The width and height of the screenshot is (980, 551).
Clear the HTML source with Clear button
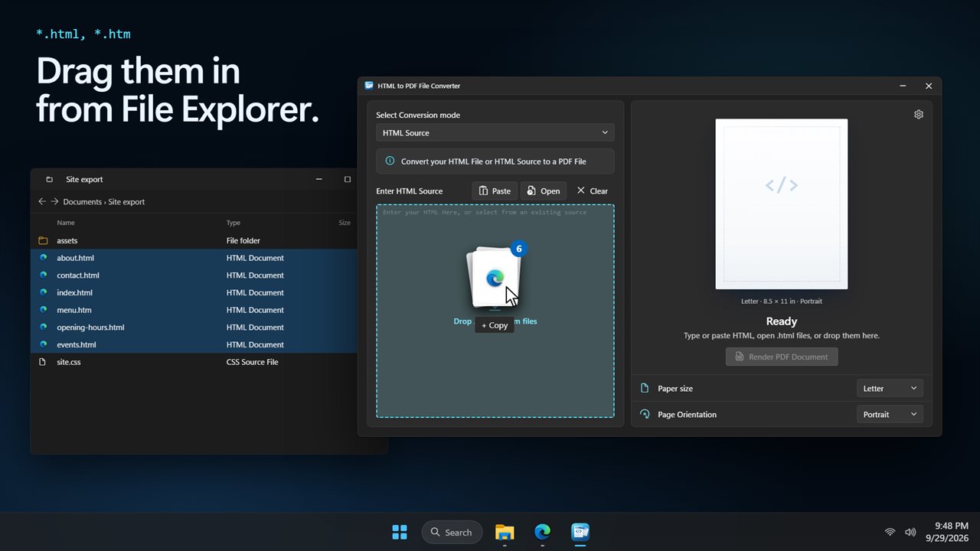pyautogui.click(x=592, y=191)
